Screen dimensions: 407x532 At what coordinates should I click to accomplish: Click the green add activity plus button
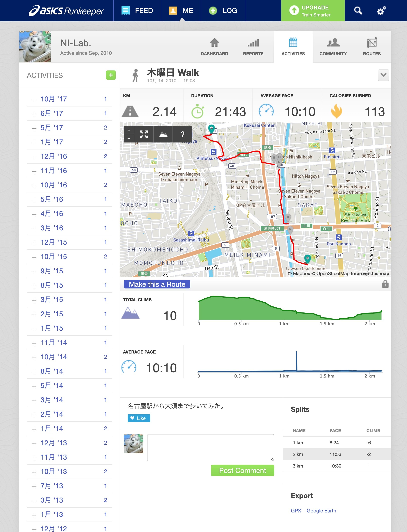pyautogui.click(x=111, y=75)
